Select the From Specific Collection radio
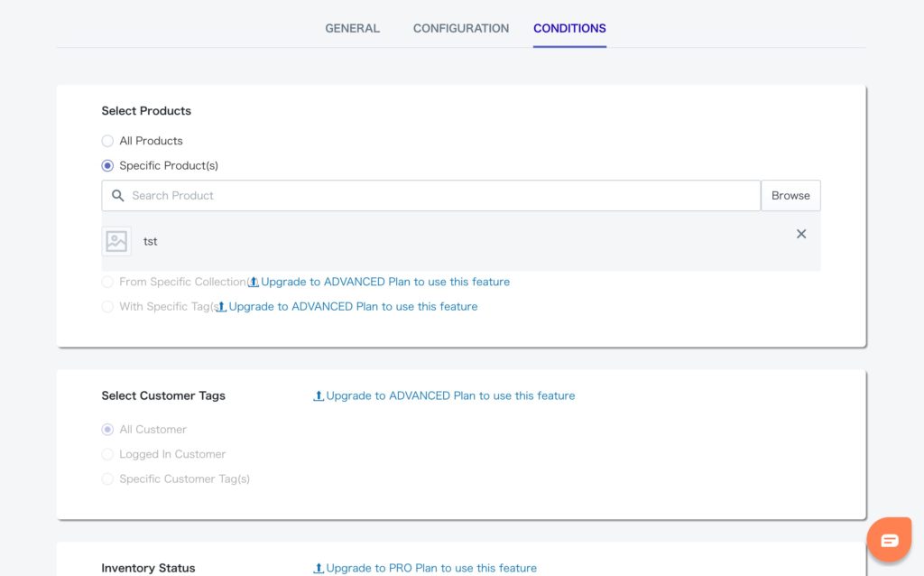This screenshot has height=576, width=924. [x=107, y=282]
